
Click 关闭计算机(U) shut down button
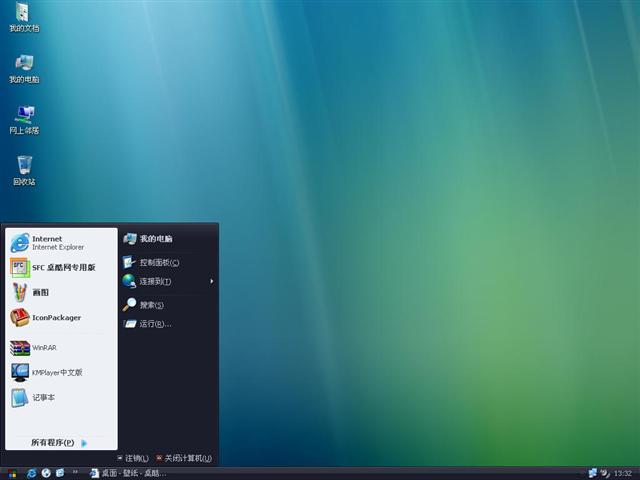(184, 458)
